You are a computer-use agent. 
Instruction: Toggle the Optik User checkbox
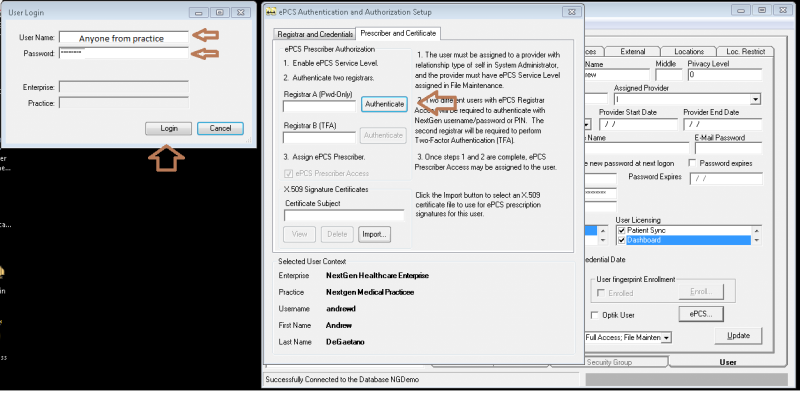[x=594, y=315]
